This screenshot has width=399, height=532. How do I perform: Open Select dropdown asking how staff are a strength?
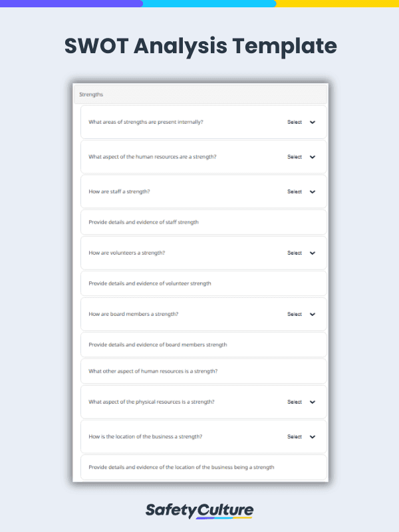[x=295, y=192]
